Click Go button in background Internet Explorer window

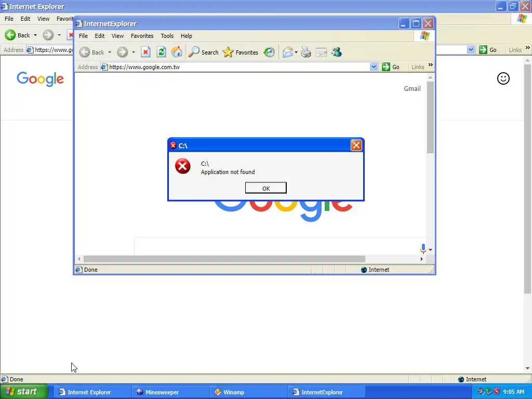click(488, 50)
